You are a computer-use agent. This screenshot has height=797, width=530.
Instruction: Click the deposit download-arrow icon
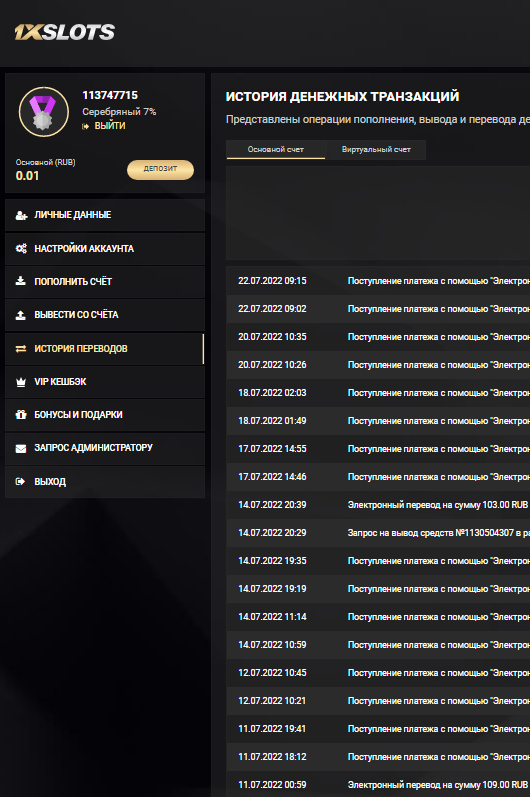(x=20, y=281)
